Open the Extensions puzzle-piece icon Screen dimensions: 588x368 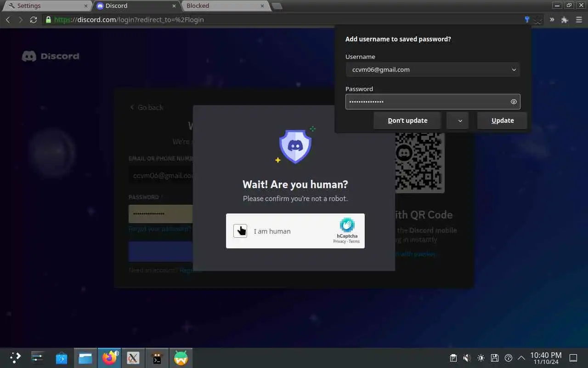(565, 20)
